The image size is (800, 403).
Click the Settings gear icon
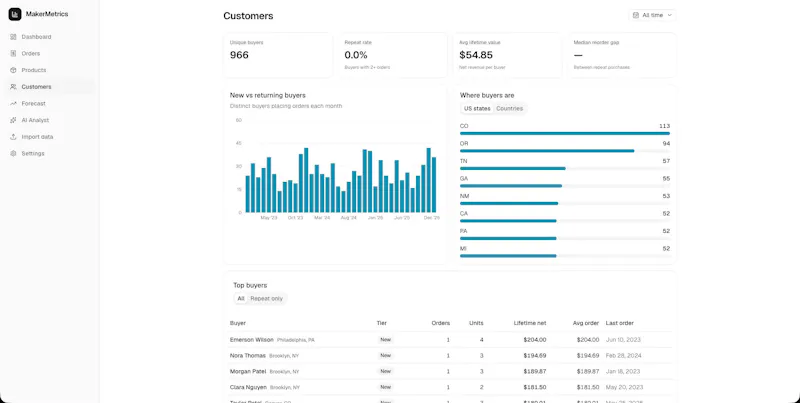[x=13, y=154]
